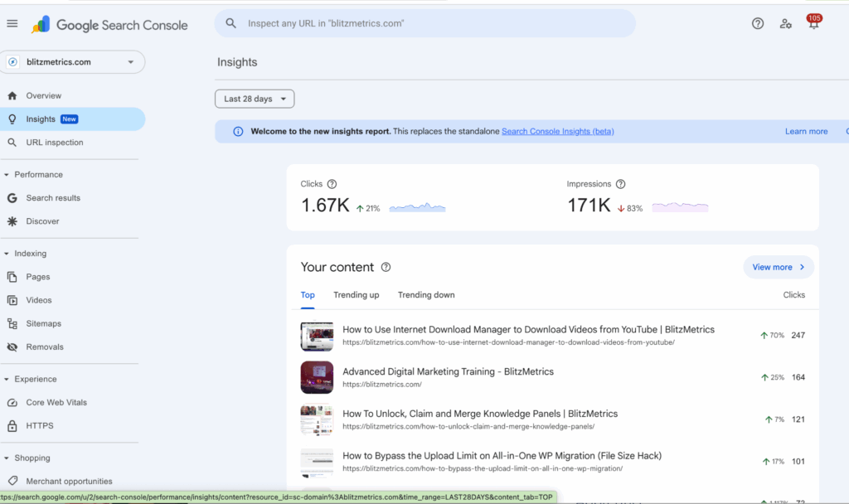Open the Internet Download Manager article thumbnail
This screenshot has height=504, width=849.
[317, 336]
